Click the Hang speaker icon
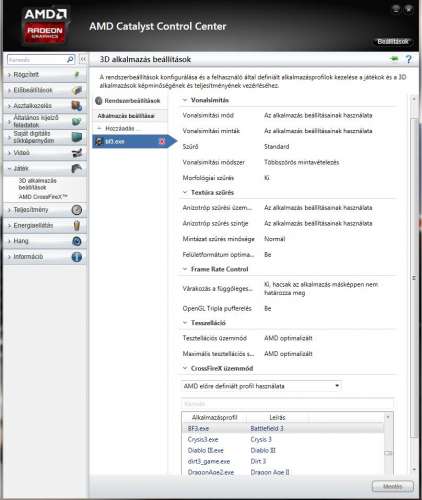 [77, 241]
